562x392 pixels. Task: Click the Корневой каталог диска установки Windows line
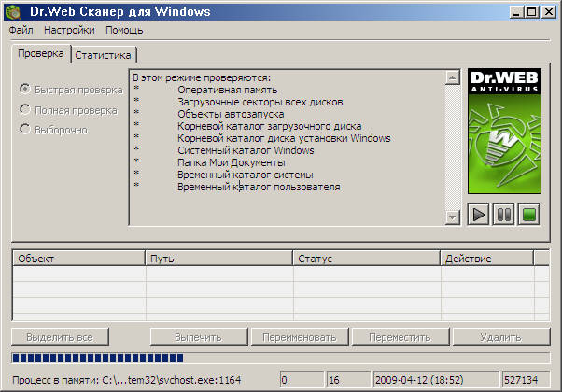(x=284, y=139)
